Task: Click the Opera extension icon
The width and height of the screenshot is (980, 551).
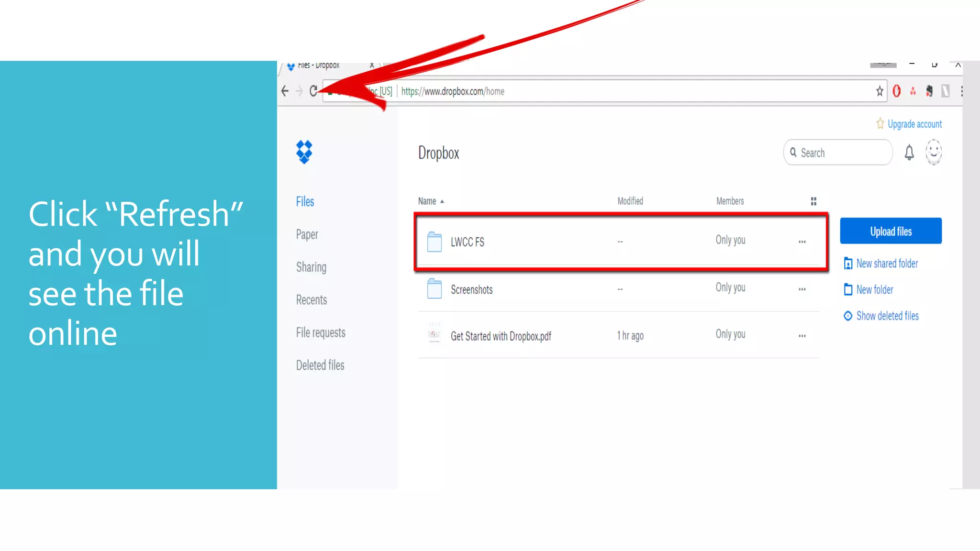Action: (x=897, y=91)
